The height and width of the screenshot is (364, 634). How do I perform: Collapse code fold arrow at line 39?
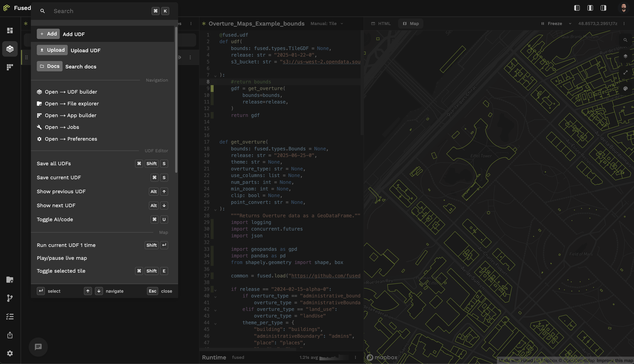click(215, 290)
